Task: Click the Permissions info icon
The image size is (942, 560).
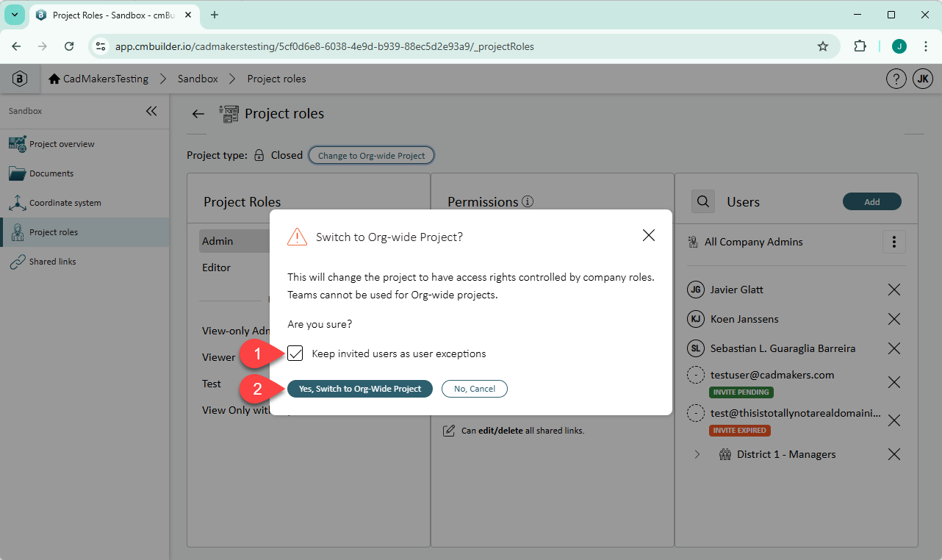Action: (x=528, y=201)
